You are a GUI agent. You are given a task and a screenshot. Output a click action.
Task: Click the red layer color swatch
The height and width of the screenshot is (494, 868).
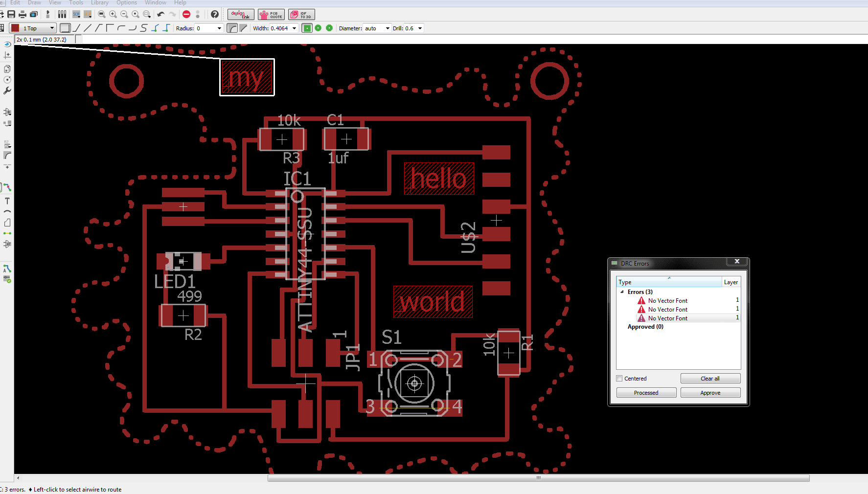coord(15,28)
